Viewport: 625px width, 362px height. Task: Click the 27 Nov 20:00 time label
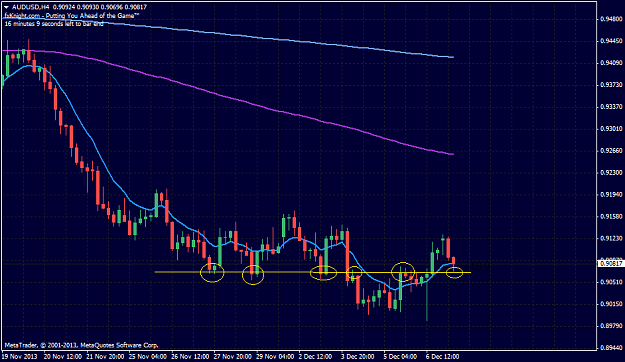tap(233, 356)
